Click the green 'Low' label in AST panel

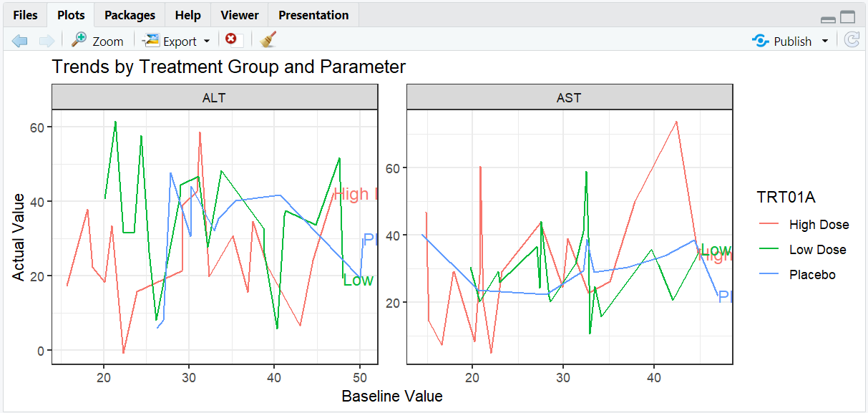716,250
